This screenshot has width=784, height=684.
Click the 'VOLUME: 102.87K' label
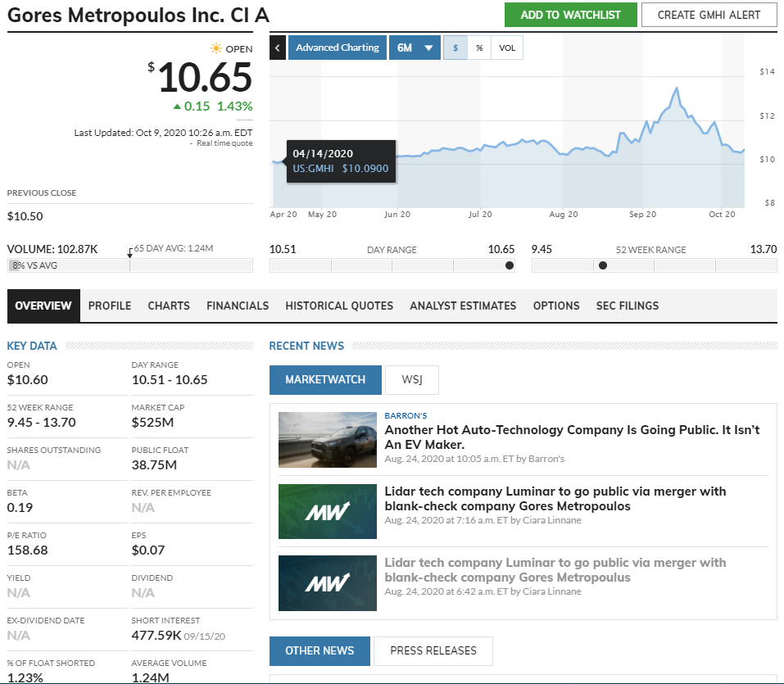coord(52,249)
